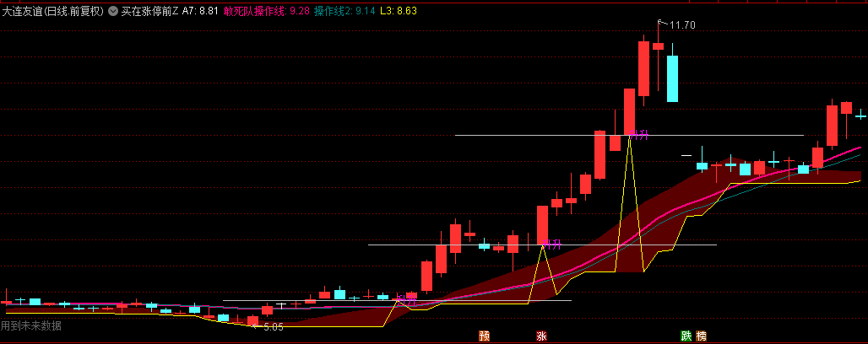Select the 买在张停前Z indicator name
Screen dimensions: 868x344
(x=150, y=11)
